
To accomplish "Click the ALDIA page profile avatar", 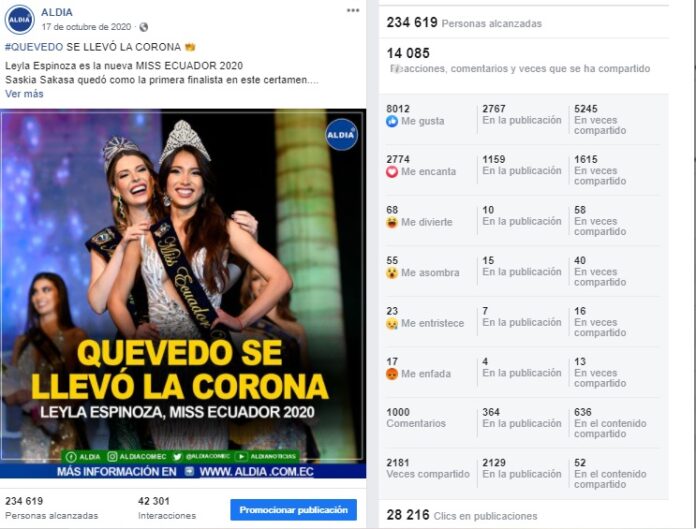I will click(x=20, y=20).
